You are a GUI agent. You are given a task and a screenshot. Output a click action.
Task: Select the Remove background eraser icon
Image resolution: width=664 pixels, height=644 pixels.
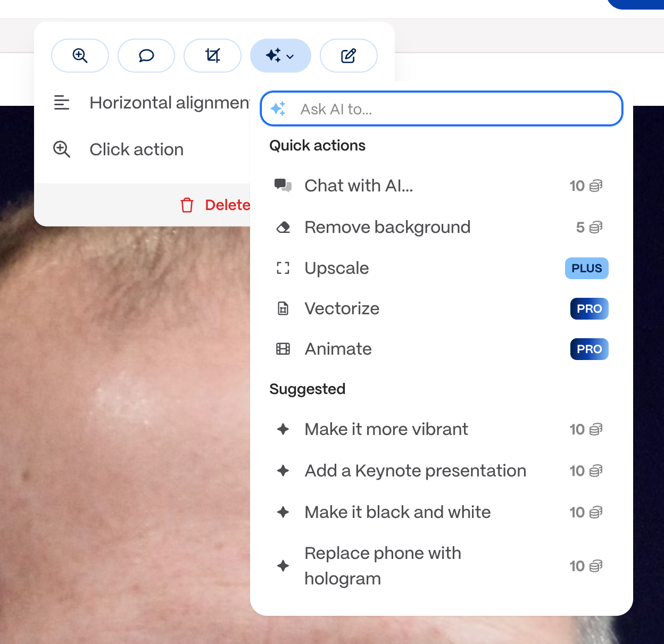[284, 227]
